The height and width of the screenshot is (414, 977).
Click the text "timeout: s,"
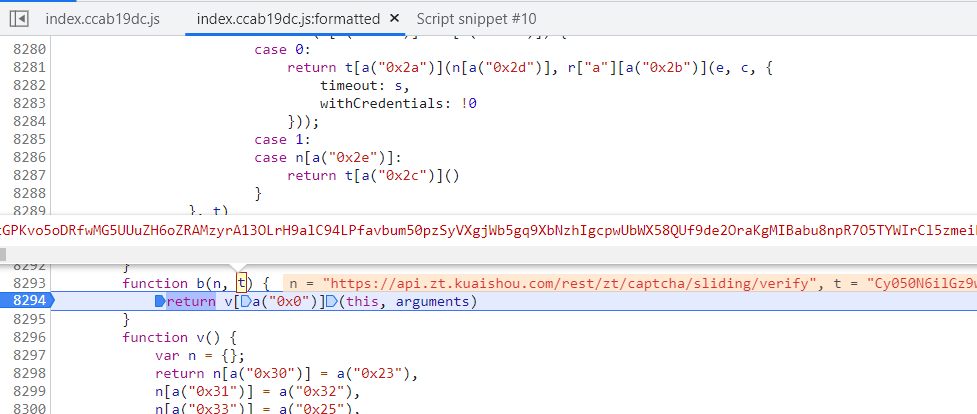pyautogui.click(x=365, y=85)
